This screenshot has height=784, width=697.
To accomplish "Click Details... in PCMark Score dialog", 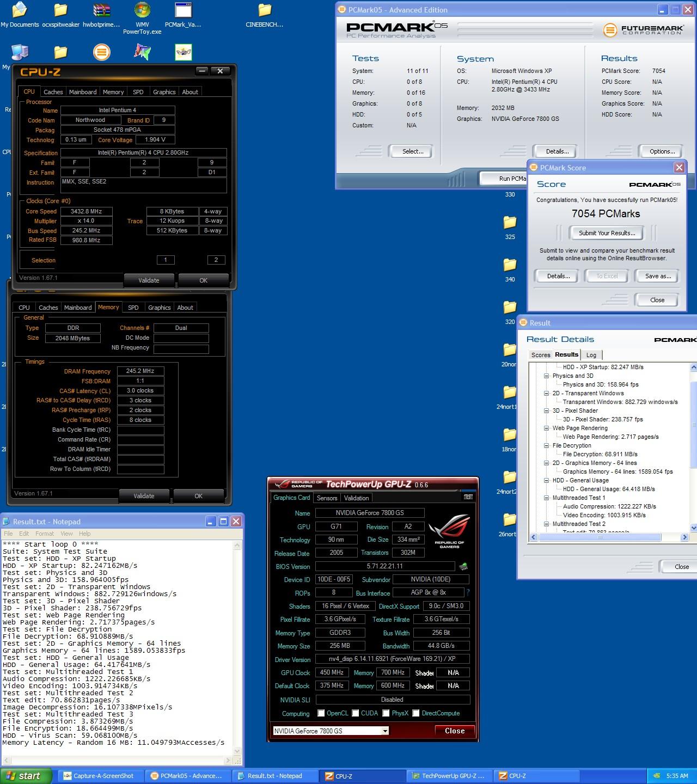I will 558,276.
